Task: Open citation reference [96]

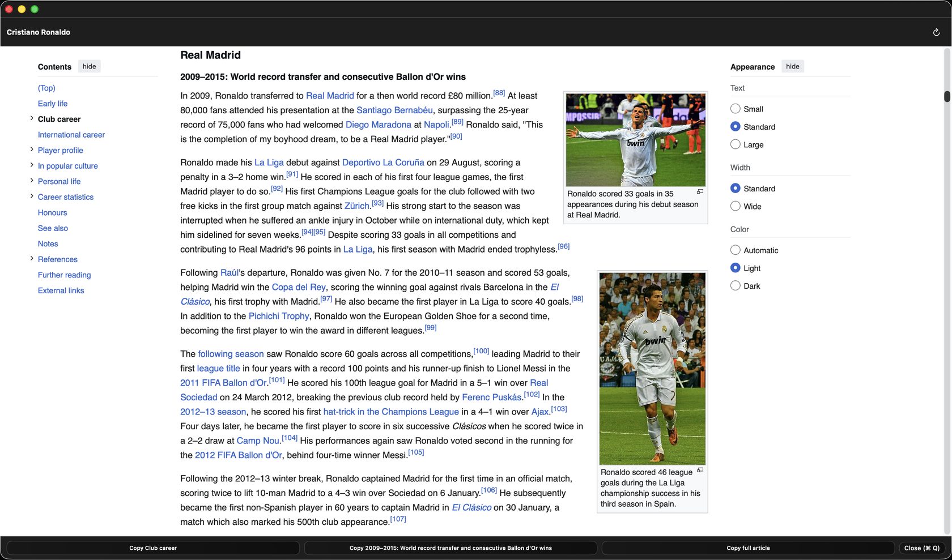Action: 563,246
